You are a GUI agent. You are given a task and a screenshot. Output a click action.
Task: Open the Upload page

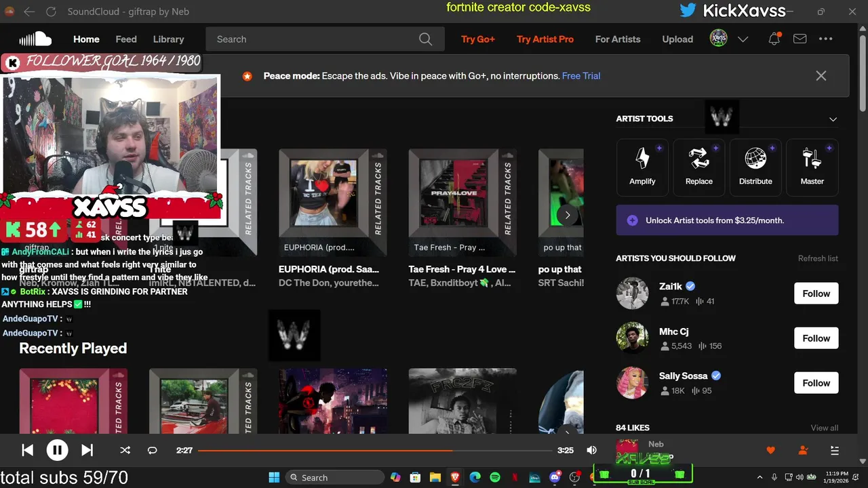click(677, 39)
